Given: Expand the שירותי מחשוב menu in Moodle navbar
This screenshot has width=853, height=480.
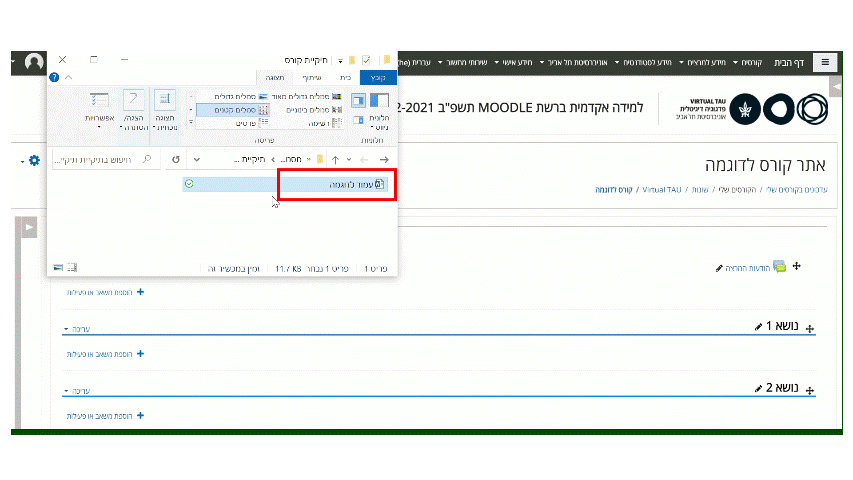Looking at the screenshot, I should [463, 63].
